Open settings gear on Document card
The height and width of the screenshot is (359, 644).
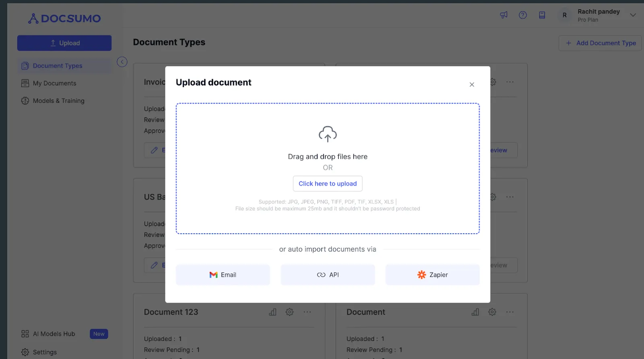pos(492,312)
